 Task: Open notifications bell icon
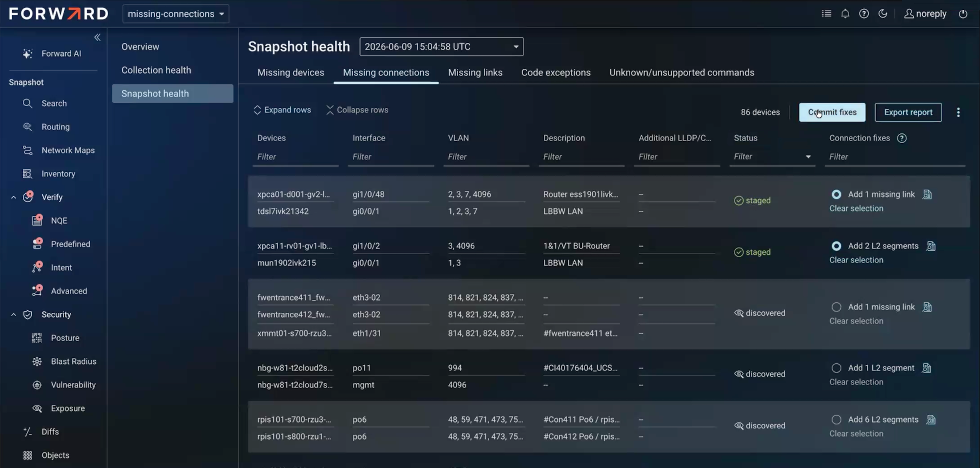845,14
